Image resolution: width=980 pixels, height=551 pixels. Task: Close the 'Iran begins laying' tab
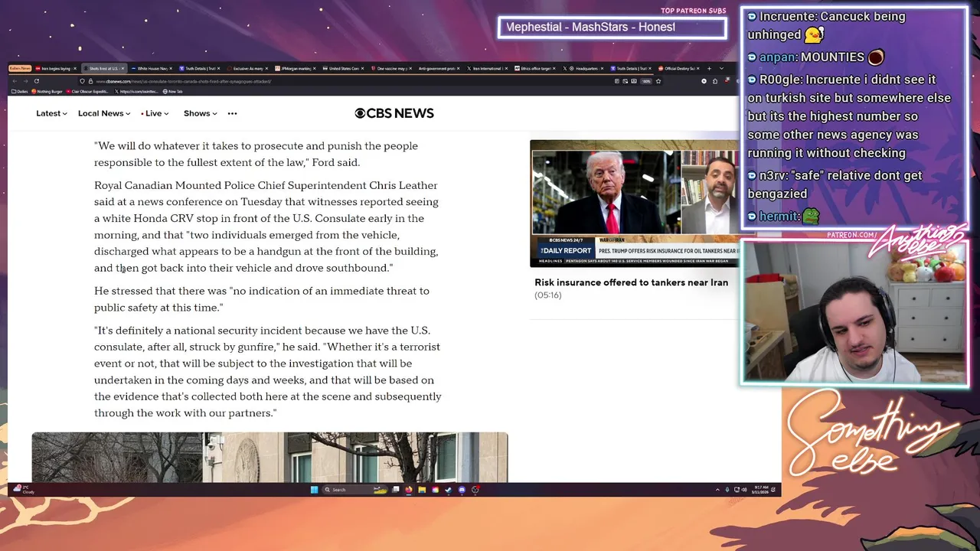tap(75, 68)
